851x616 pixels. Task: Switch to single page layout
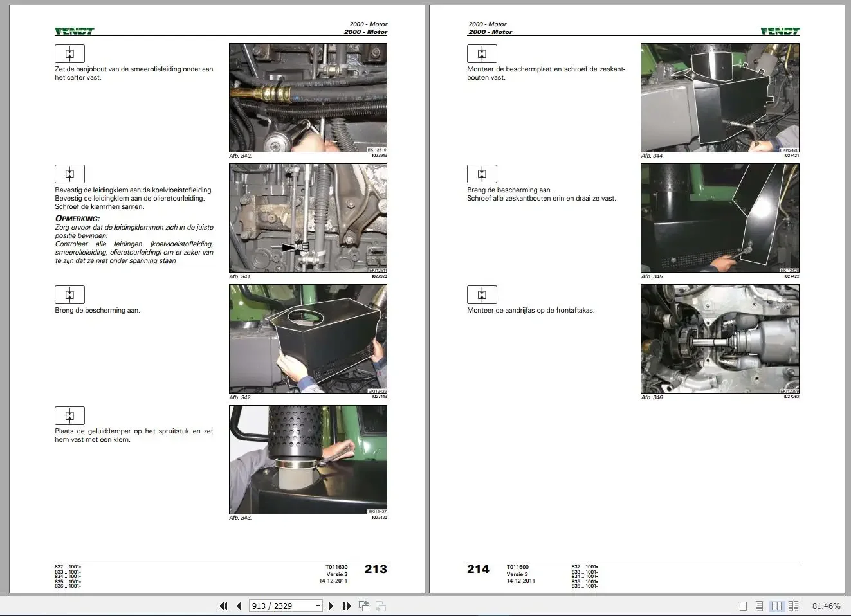(744, 606)
